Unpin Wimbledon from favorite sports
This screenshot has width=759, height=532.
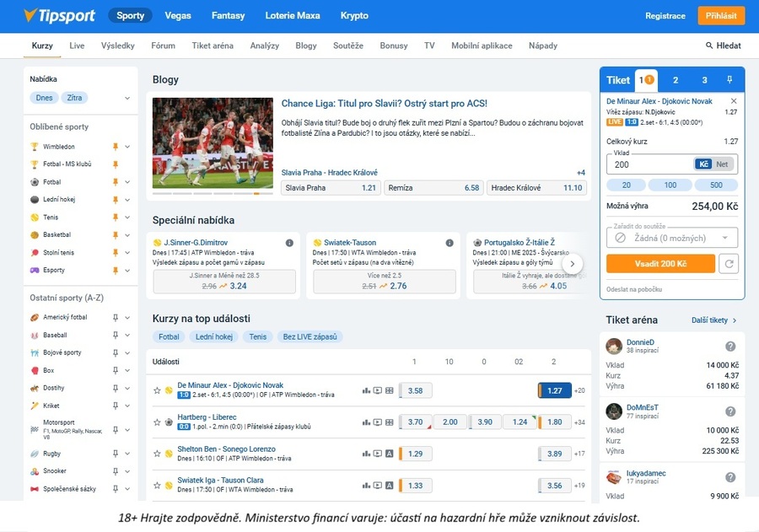pos(116,146)
